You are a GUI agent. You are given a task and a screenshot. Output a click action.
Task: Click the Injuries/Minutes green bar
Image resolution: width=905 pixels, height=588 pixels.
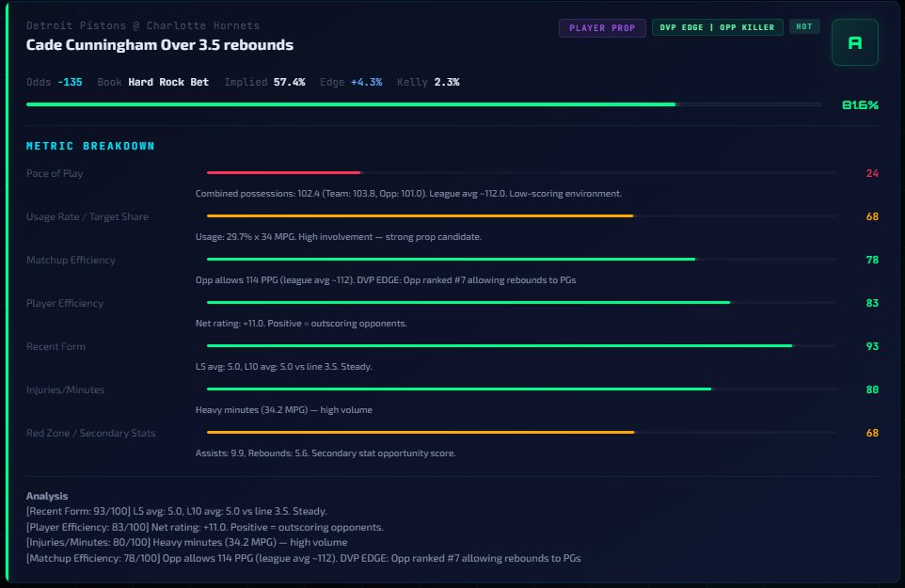pyautogui.click(x=459, y=389)
